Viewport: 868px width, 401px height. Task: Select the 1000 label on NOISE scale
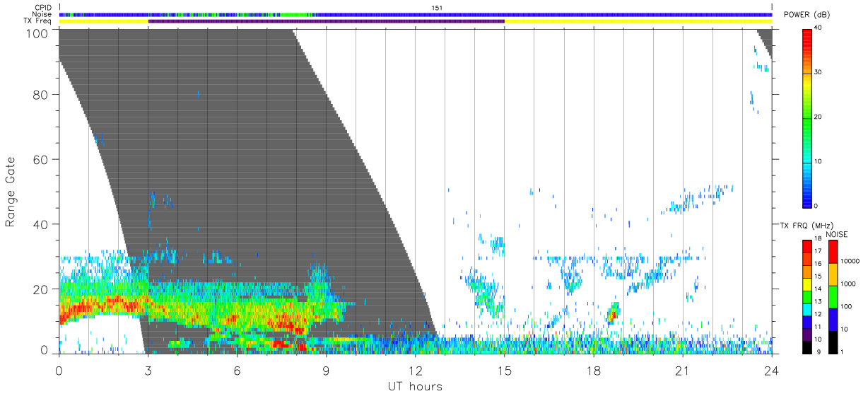pos(848,284)
